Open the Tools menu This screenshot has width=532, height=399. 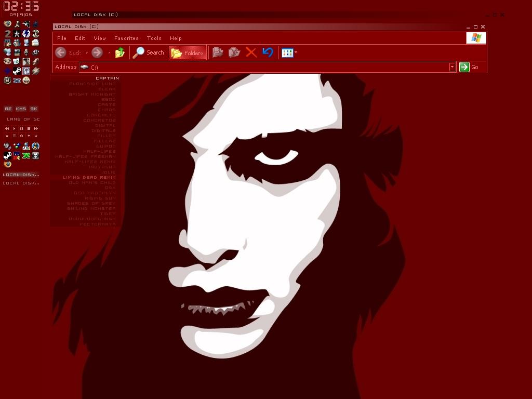154,38
